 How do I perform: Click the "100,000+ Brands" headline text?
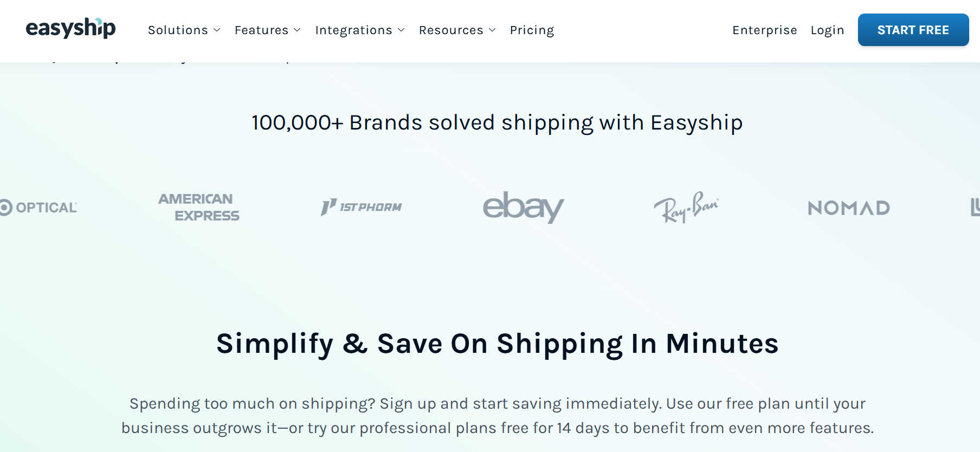point(497,123)
